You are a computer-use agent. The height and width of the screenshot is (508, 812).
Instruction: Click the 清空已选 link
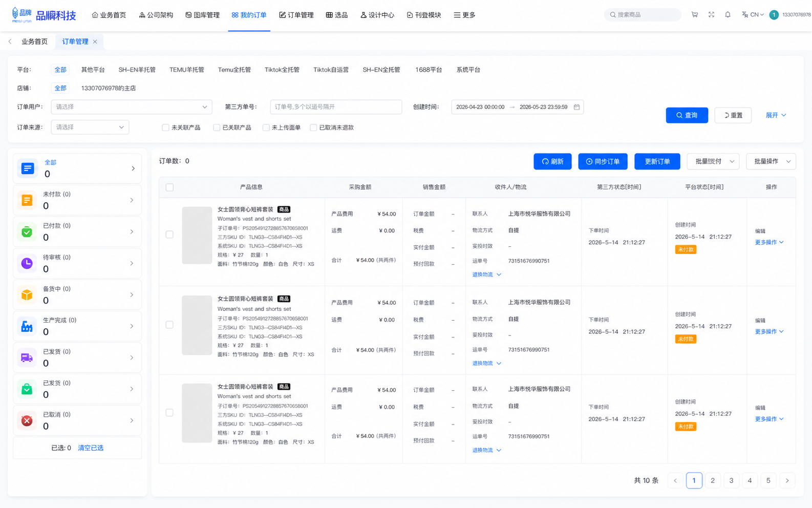[91, 448]
